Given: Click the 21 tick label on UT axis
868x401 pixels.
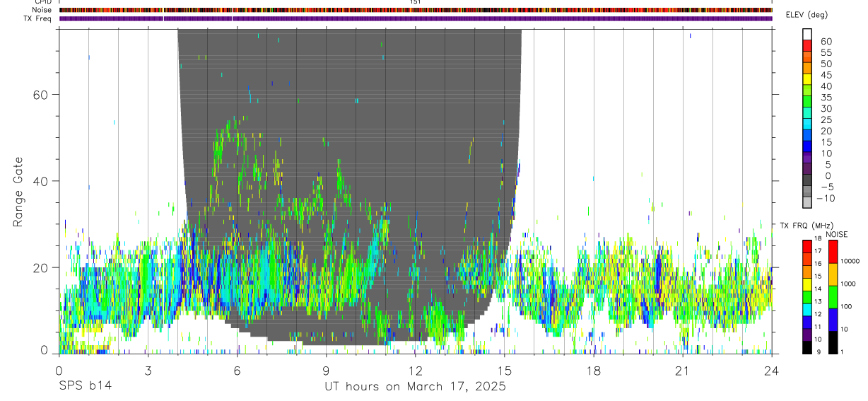Looking at the screenshot, I should (x=683, y=371).
